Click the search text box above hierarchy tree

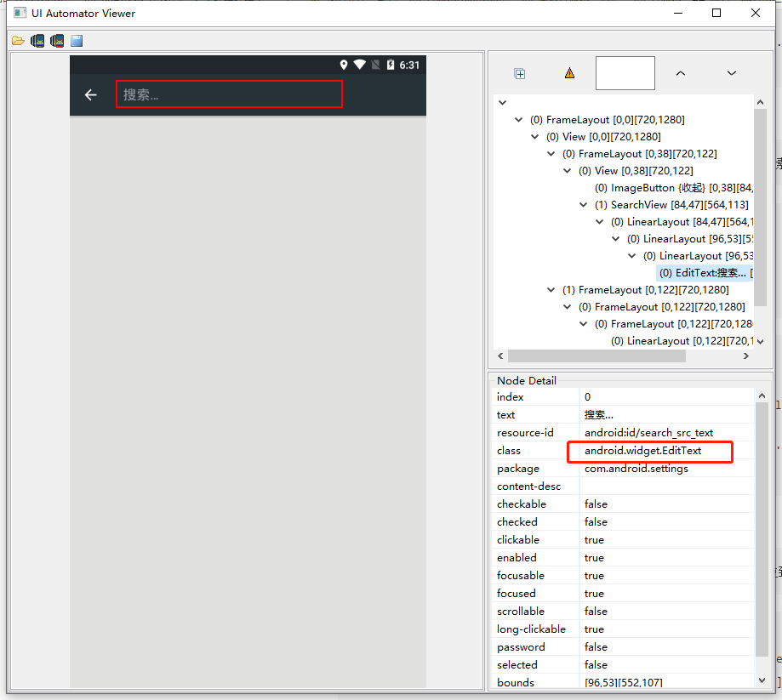(x=625, y=73)
